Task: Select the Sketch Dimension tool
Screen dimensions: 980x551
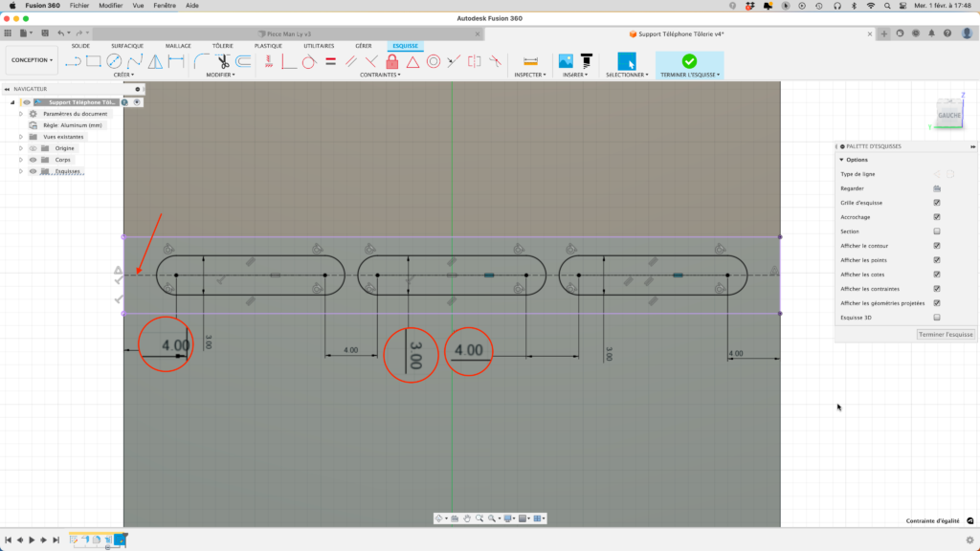Action: point(176,61)
